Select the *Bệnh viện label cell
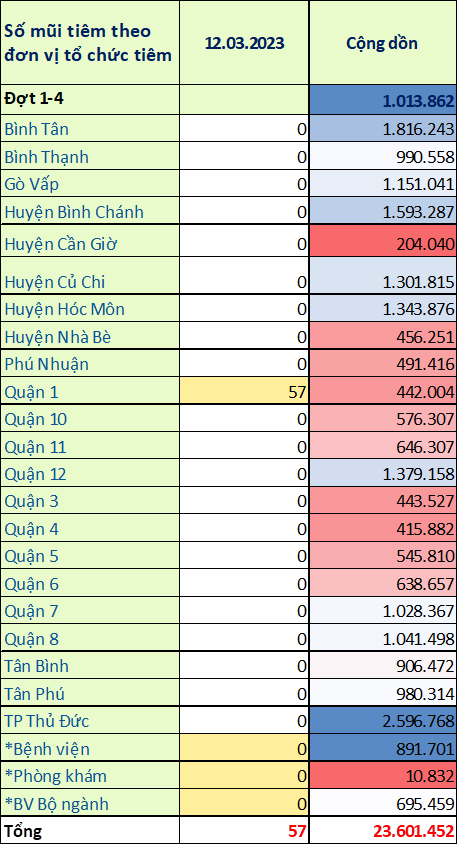Screen dimensions: 458x845 (x=90, y=748)
